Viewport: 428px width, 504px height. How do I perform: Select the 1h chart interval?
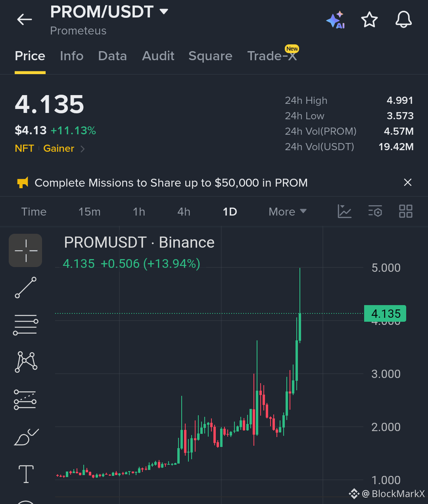tap(139, 212)
